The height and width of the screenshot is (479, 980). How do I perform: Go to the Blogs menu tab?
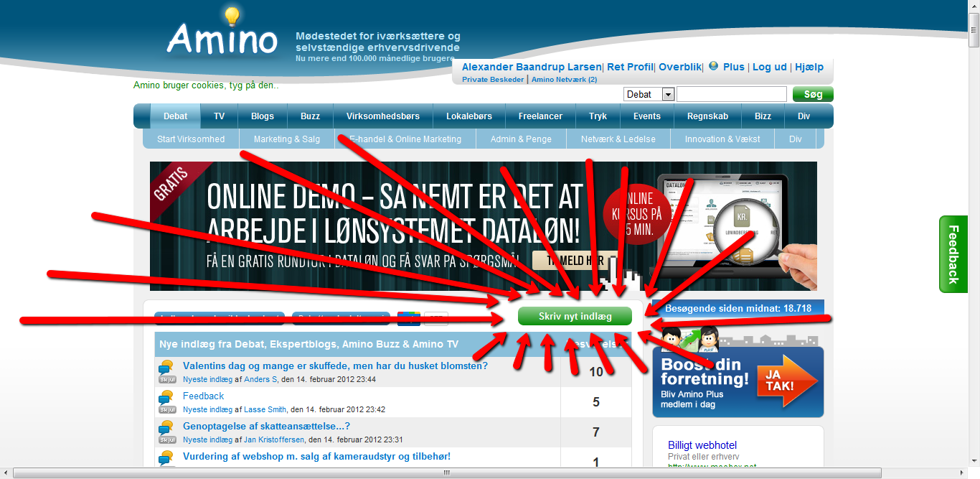263,116
